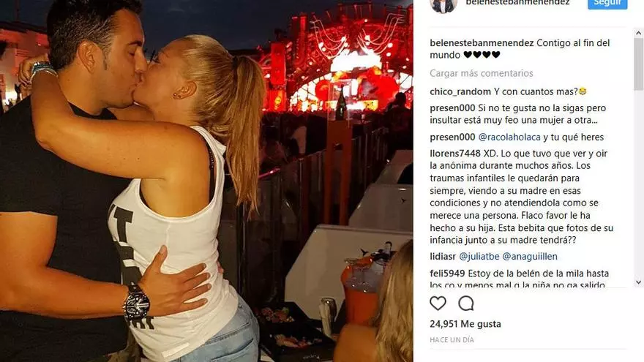644x362 pixels.
Task: Like the post with the heart icon
Action: coord(438,303)
